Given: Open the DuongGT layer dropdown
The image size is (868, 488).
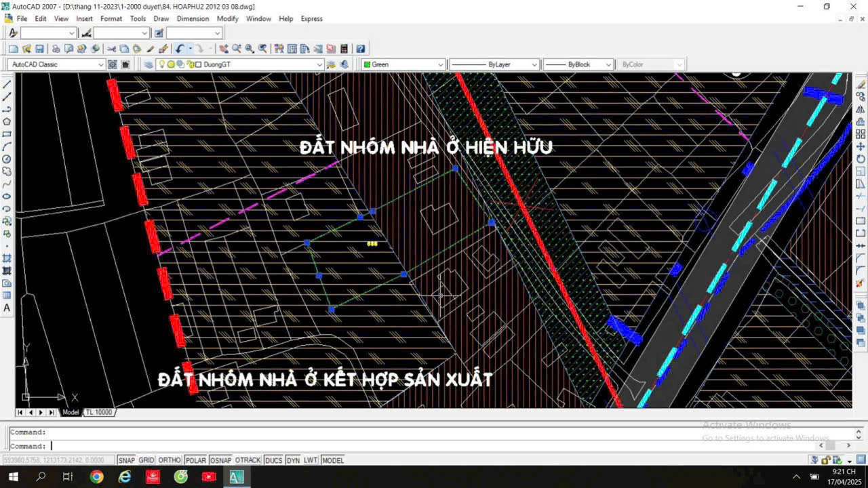Looking at the screenshot, I should 319,64.
